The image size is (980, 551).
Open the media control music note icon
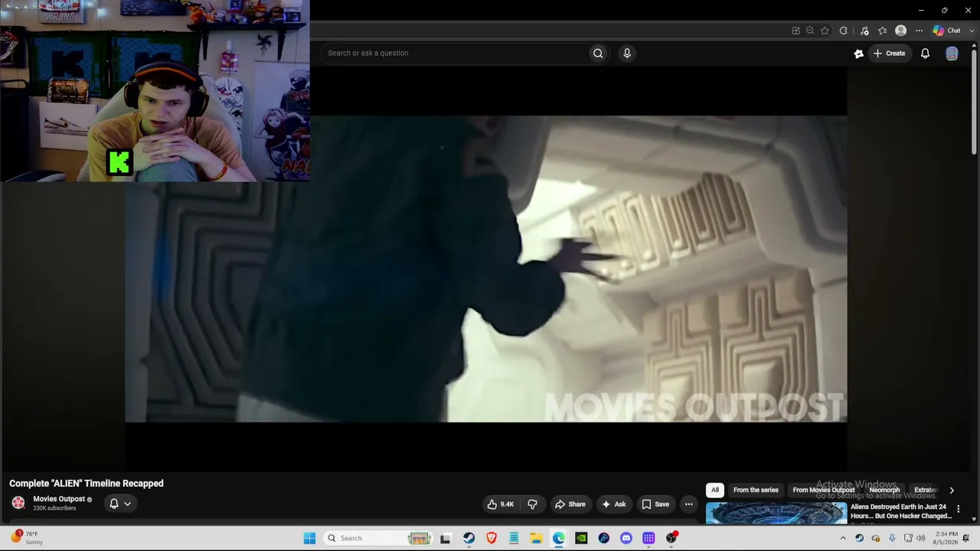click(864, 31)
